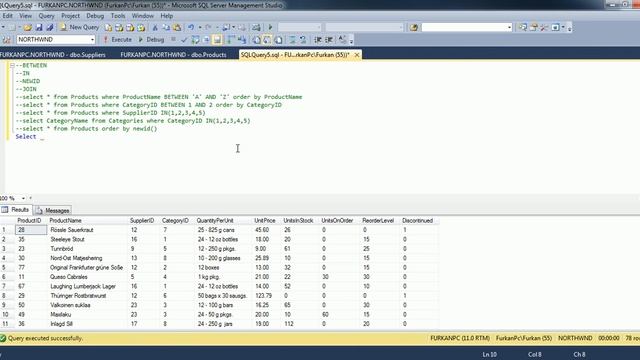Viewport: 640px width, 360px height.
Task: Paste the clipboard with the toolbar paste icon
Action: click(x=177, y=27)
